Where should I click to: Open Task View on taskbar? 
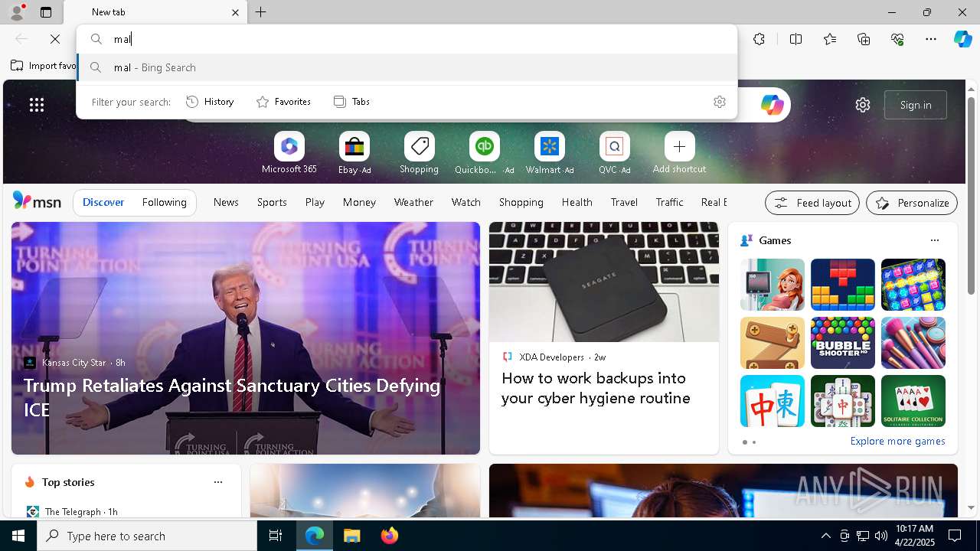pos(276,536)
